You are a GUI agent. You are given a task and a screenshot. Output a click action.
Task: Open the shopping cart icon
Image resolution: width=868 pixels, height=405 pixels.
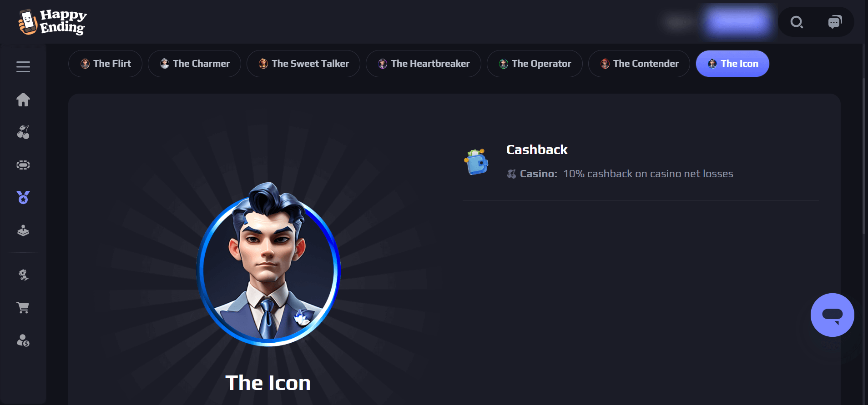click(23, 308)
